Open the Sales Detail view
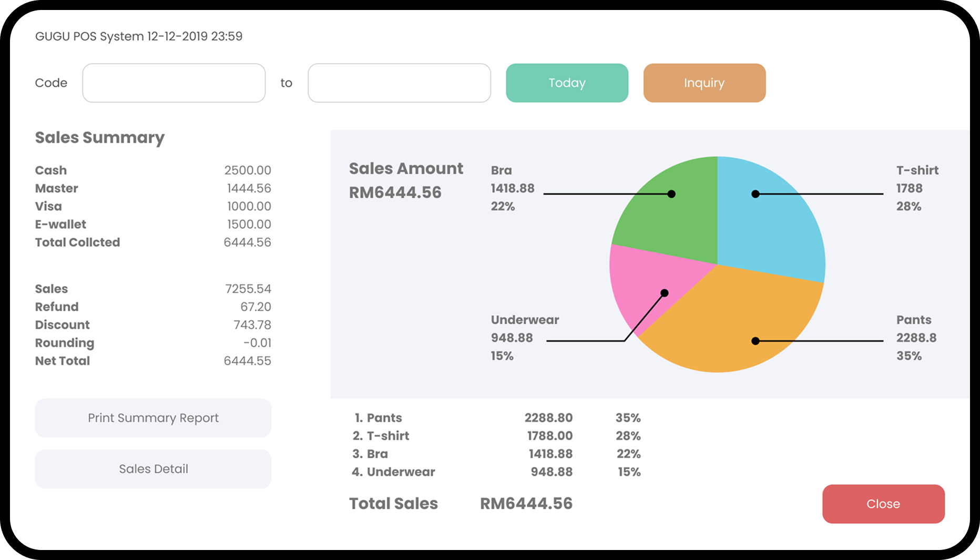980x560 pixels. [153, 469]
